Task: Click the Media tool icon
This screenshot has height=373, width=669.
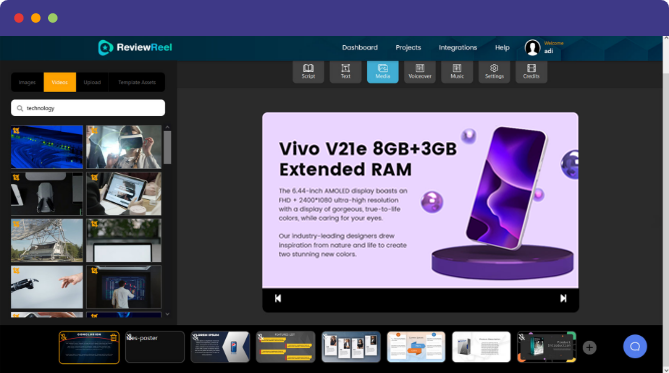Action: point(383,71)
